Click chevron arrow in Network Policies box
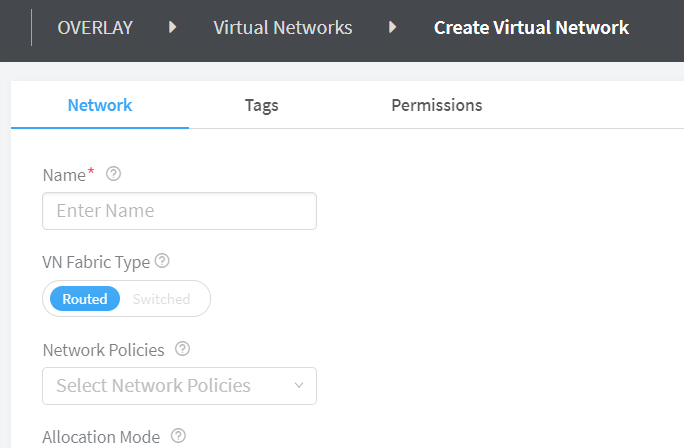This screenshot has width=684, height=448. [299, 386]
